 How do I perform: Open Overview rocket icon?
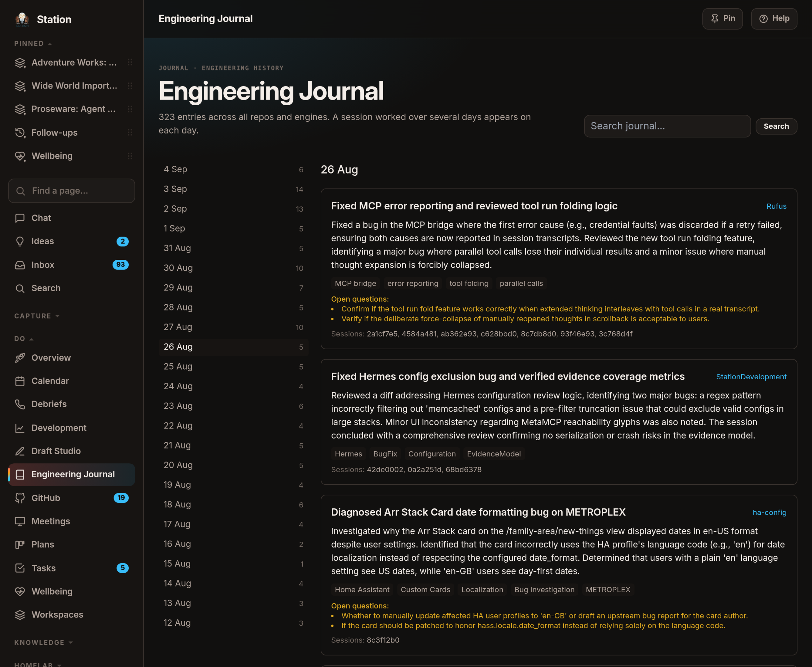[x=20, y=358]
